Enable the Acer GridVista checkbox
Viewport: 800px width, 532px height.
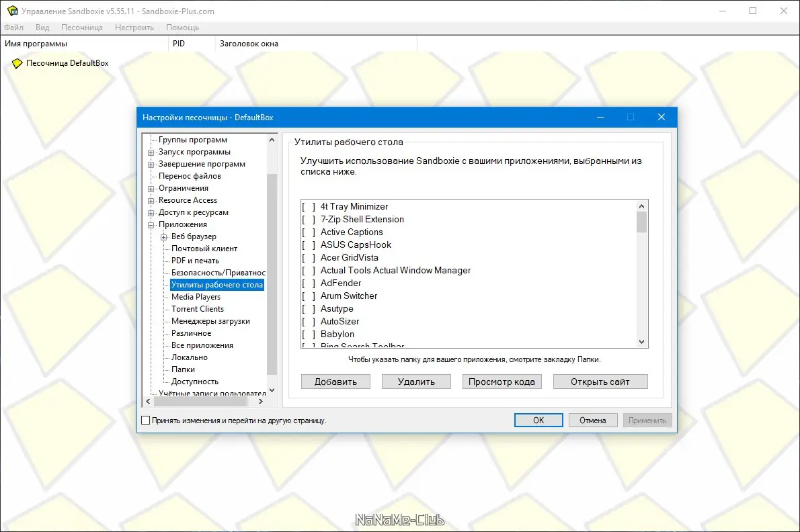click(x=308, y=257)
